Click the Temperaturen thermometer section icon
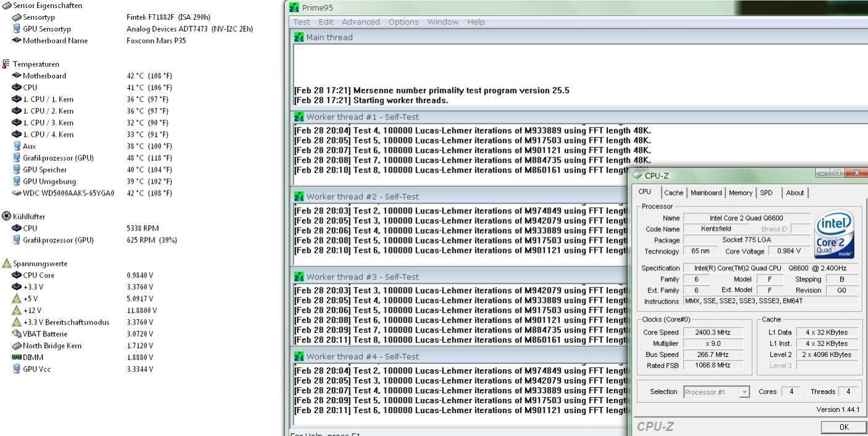The image size is (868, 436). 6,64
